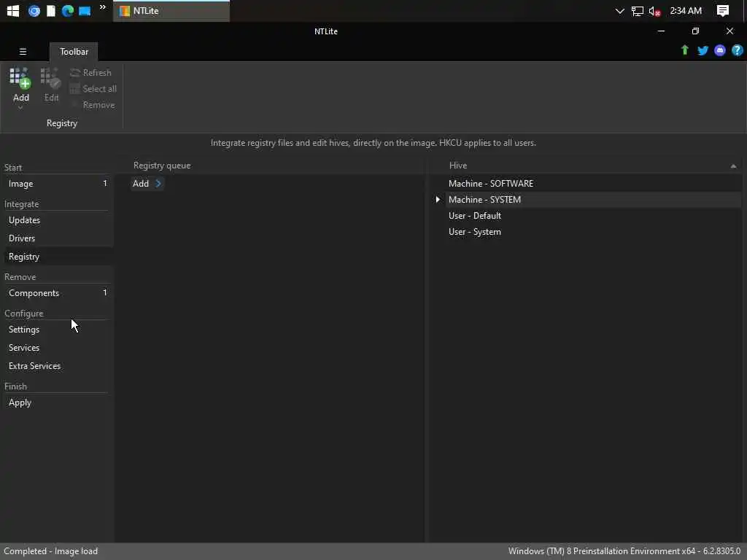This screenshot has height=560, width=747.
Task: Open the Edge browser taskbar icon
Action: (x=68, y=10)
